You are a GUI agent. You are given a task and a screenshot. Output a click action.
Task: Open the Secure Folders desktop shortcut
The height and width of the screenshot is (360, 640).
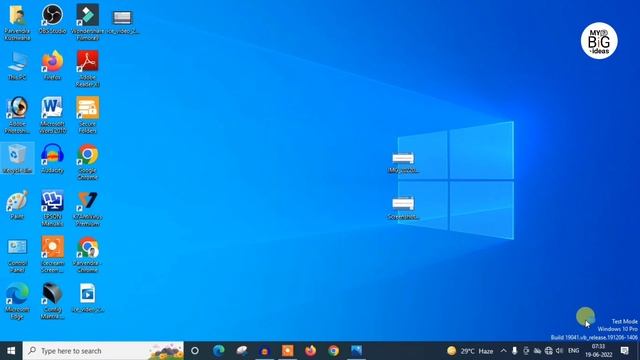87,115
